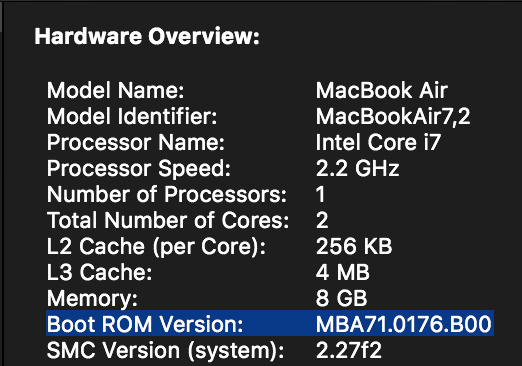
Task: Select the Intel Core i7 value
Action: (x=378, y=142)
